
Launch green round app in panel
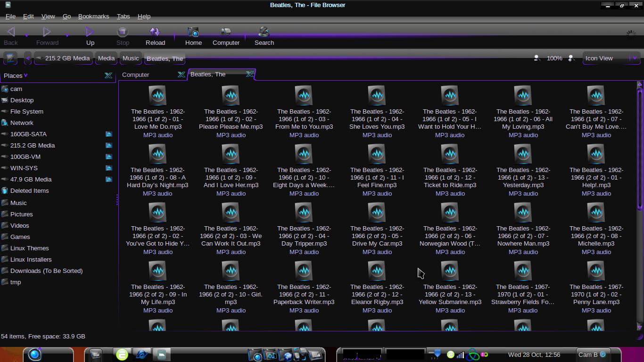[x=122, y=354]
